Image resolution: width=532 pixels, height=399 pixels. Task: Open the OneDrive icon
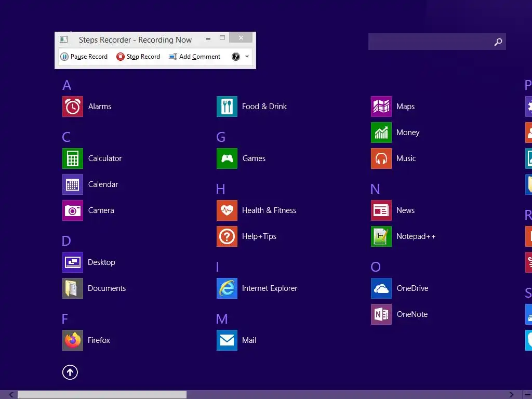tap(381, 288)
